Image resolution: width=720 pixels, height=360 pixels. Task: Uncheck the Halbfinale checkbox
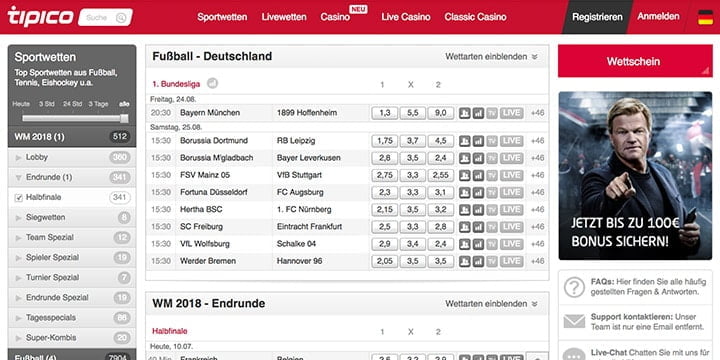(19, 198)
